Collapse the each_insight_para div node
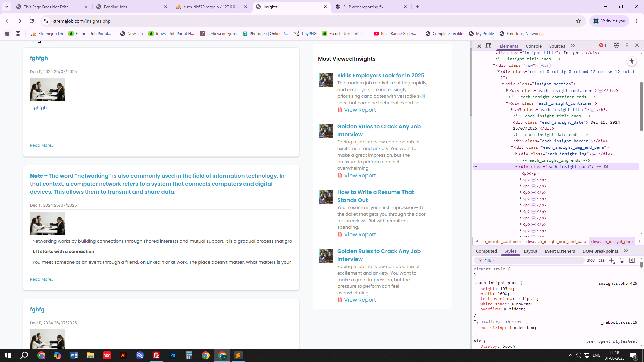644x362 pixels. (516, 167)
